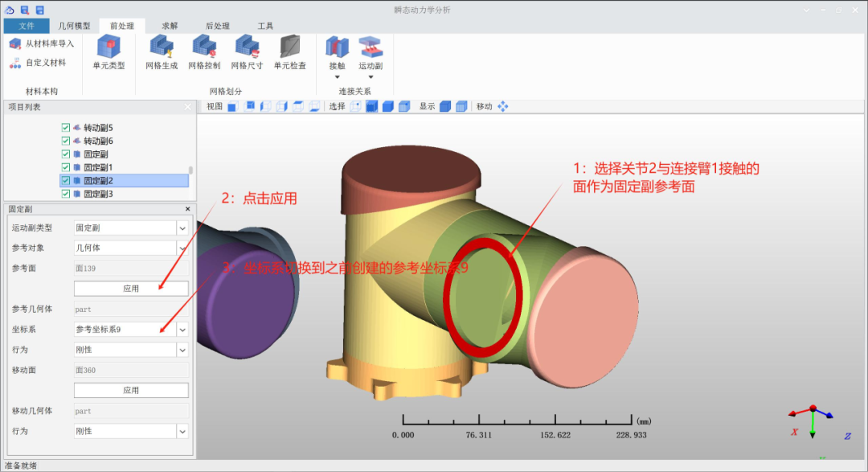Open the 坐标系 参考坐标系9 dropdown
This screenshot has width=868, height=472.
pos(182,330)
